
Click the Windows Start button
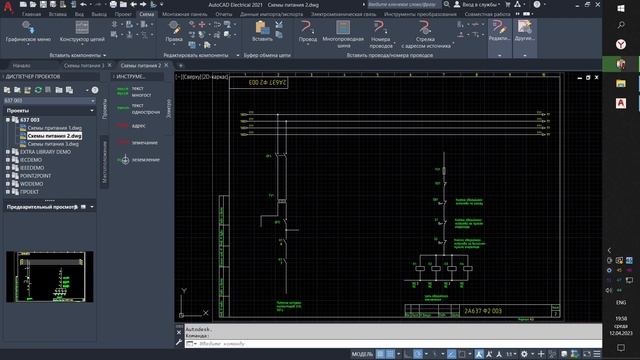click(x=621, y=8)
